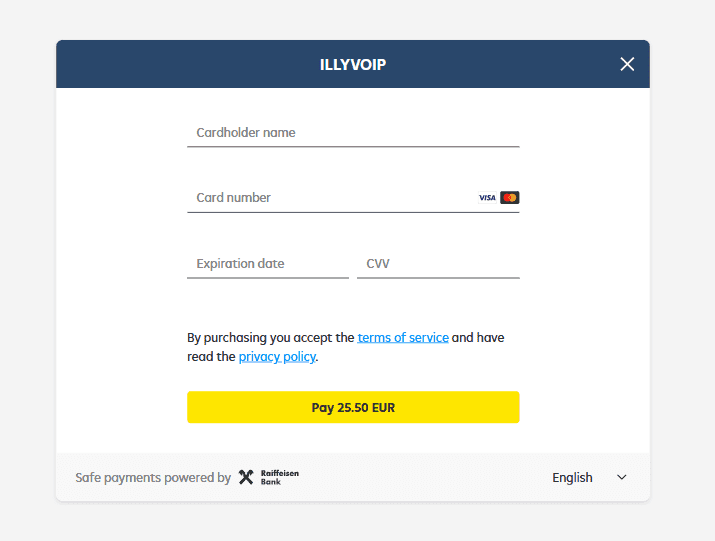
Task: Open the English language selector
Action: [x=573, y=477]
